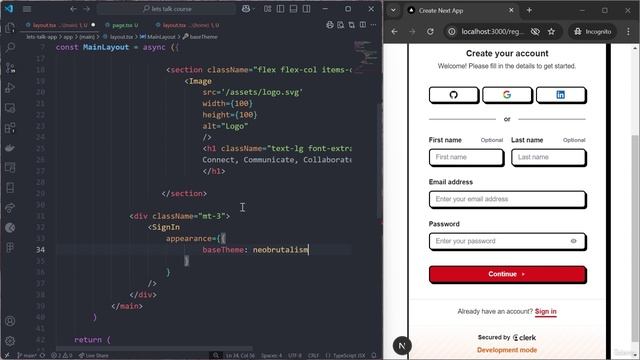
Task: Click the 'lets talk course' command center search
Action: 167,9
